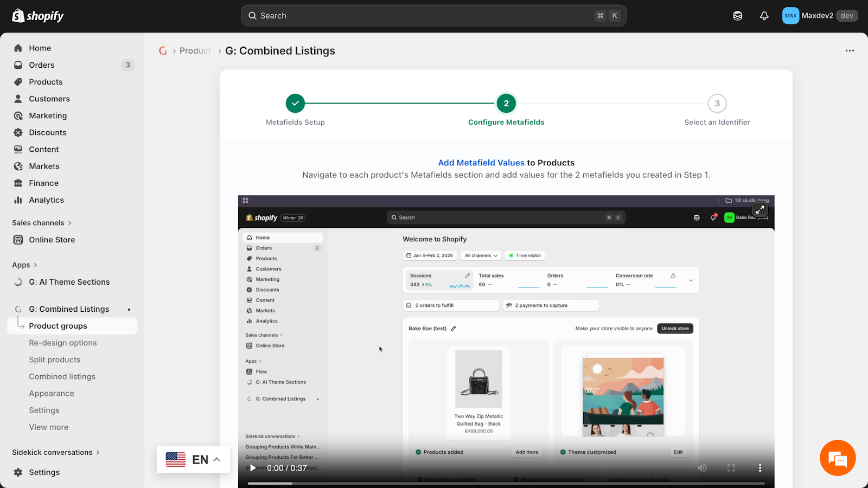Expand the Sales channels section
The width and height of the screenshot is (868, 488).
click(42, 223)
